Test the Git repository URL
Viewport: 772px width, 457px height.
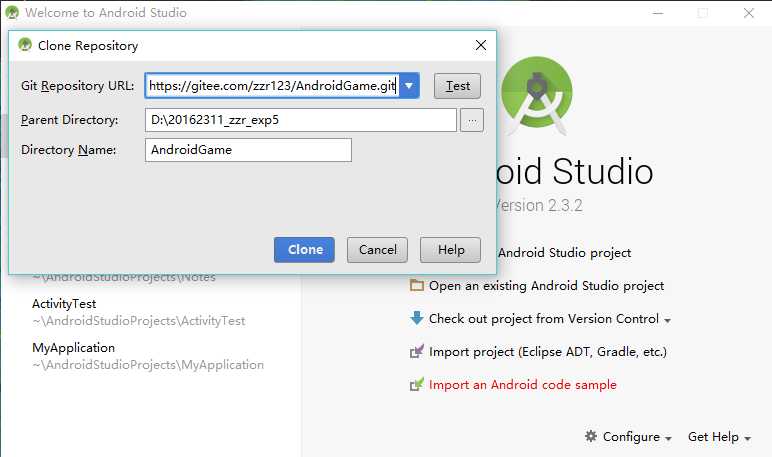point(457,86)
